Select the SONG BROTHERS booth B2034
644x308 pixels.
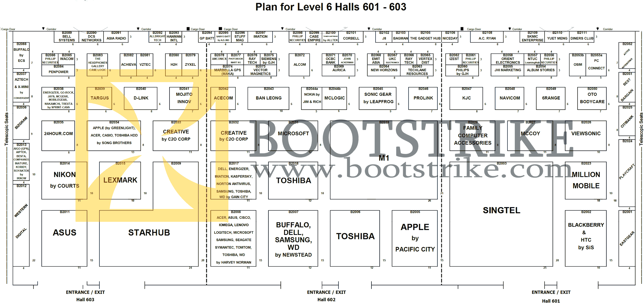(x=114, y=136)
